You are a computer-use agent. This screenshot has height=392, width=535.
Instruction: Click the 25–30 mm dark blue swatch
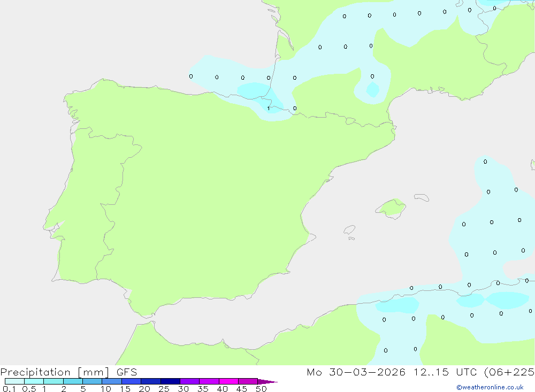pos(170,381)
